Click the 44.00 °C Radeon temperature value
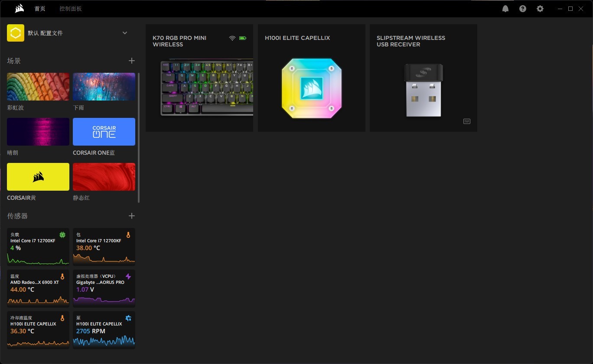Viewport: 593px width, 364px height. 23,289
